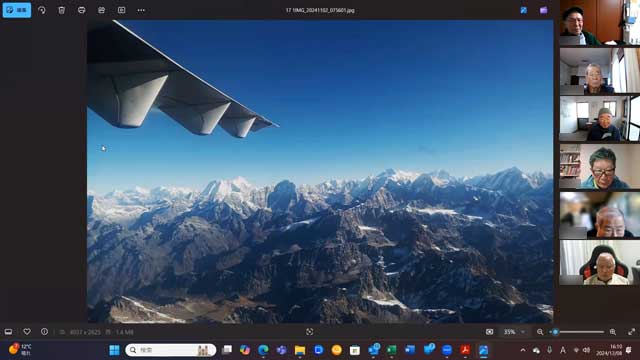Open the three-dot See more menu
This screenshot has height=360, width=640.
pyautogui.click(x=141, y=10)
